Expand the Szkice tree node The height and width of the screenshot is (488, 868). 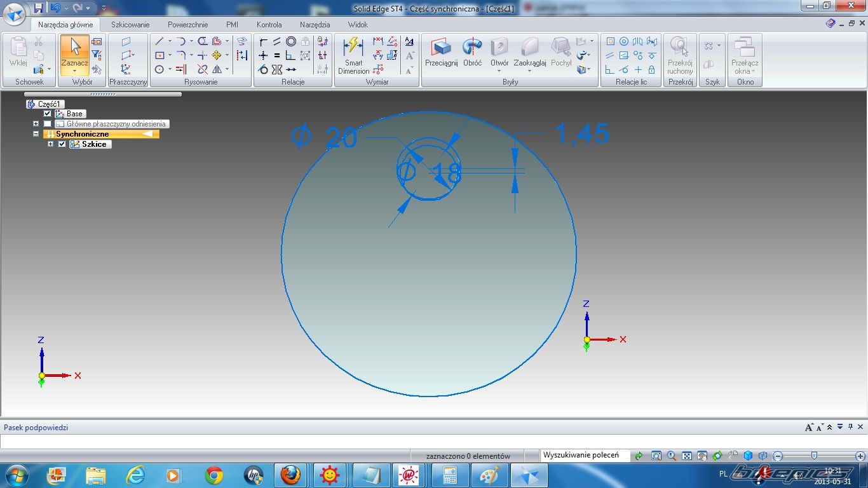pos(51,144)
